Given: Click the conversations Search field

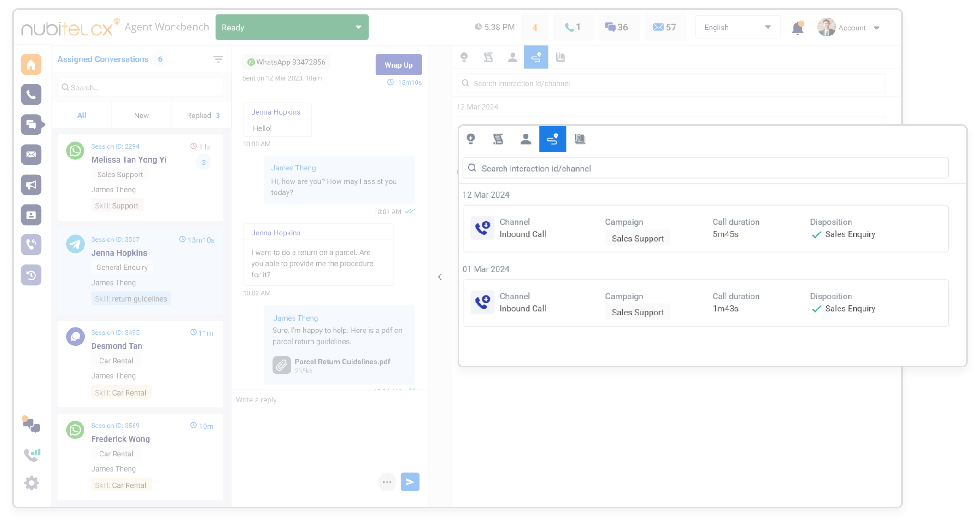Looking at the screenshot, I should pyautogui.click(x=140, y=87).
